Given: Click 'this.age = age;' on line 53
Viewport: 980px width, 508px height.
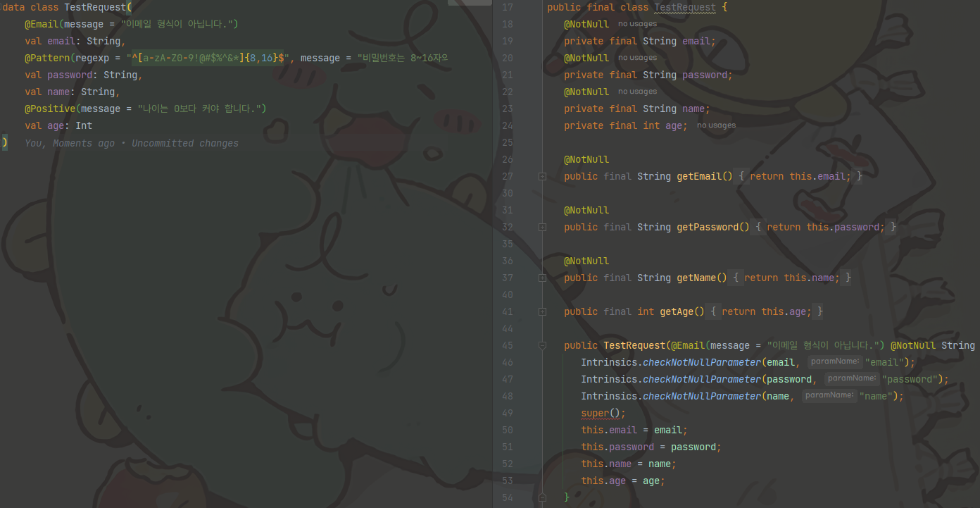Looking at the screenshot, I should [x=623, y=481].
